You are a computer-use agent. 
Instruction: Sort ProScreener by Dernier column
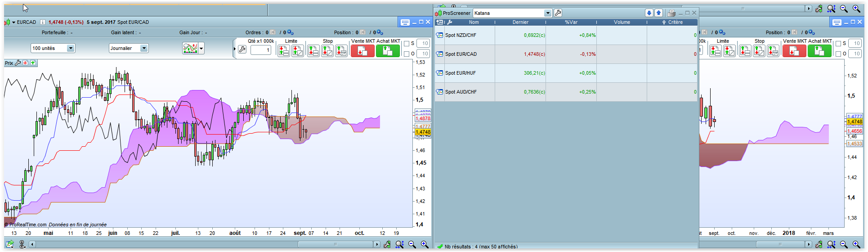pyautogui.click(x=520, y=22)
